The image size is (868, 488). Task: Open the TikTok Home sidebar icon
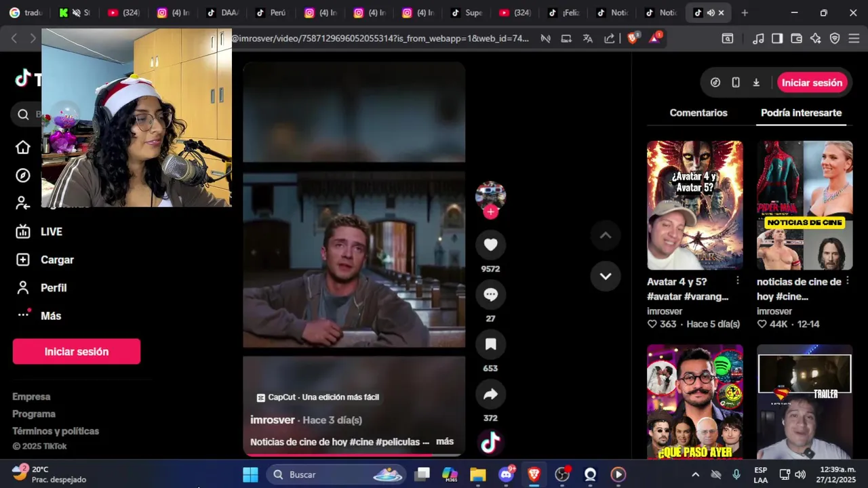23,147
